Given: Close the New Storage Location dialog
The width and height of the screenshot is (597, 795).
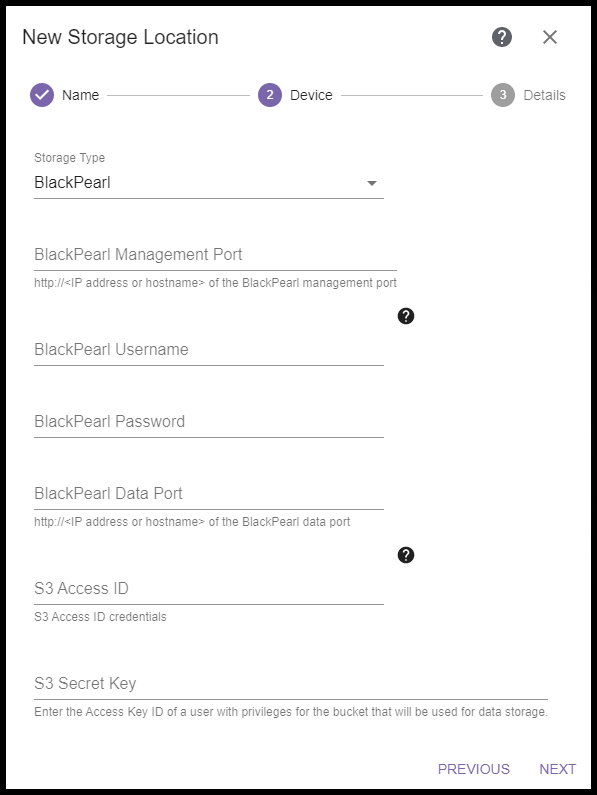Looking at the screenshot, I should pyautogui.click(x=550, y=37).
